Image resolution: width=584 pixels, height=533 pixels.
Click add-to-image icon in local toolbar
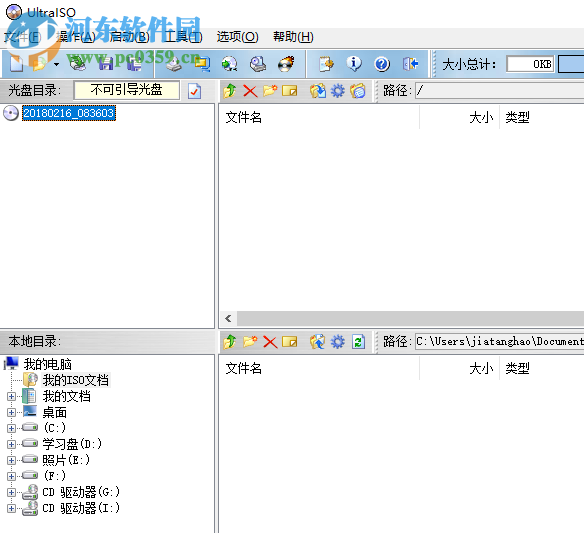coord(318,342)
